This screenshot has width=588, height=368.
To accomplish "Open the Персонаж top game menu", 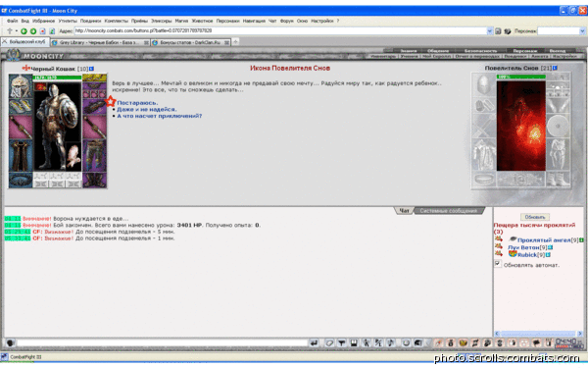I will coord(524,51).
